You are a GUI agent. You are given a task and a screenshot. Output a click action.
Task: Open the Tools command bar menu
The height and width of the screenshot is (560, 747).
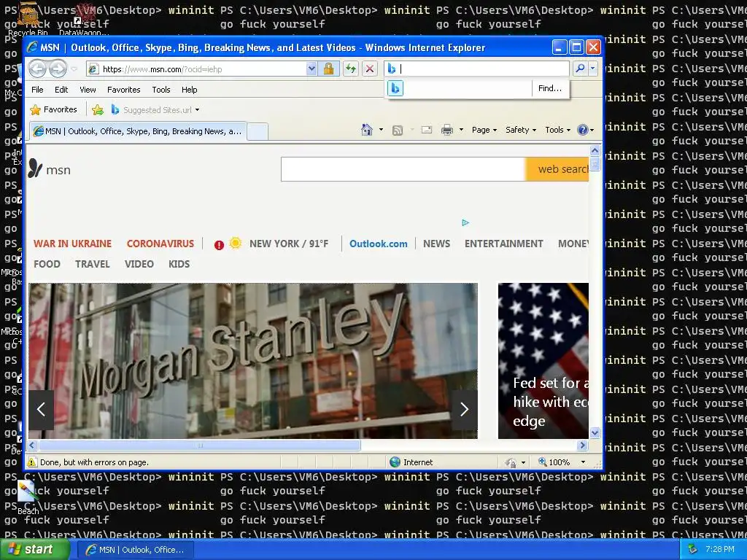coord(557,130)
